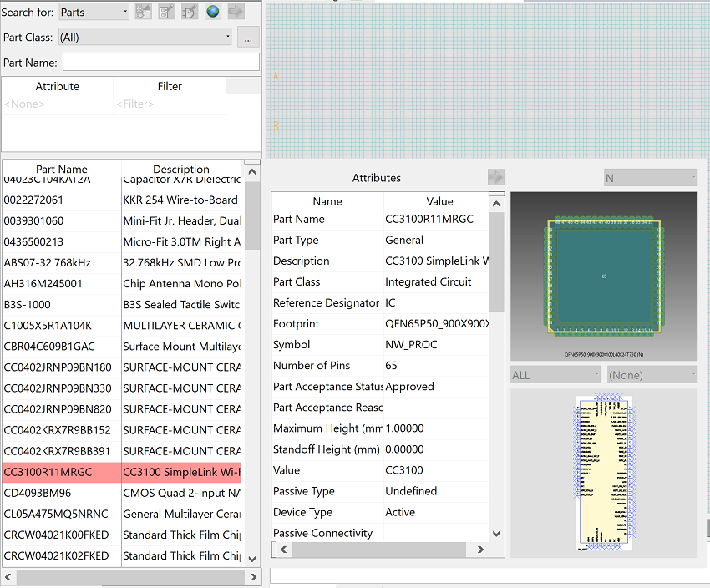Viewport: 710px width, 588px height.
Task: Click the Attribute column header
Action: 57,86
